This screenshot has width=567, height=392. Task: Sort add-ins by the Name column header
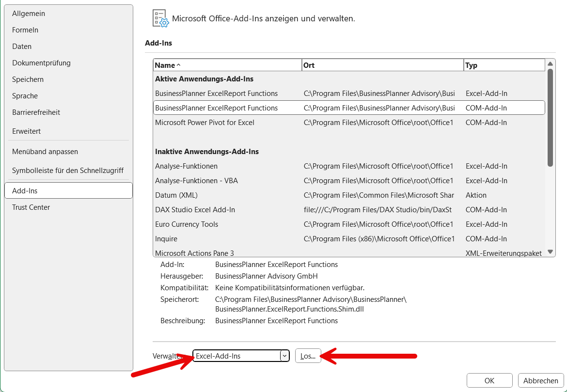pos(227,65)
